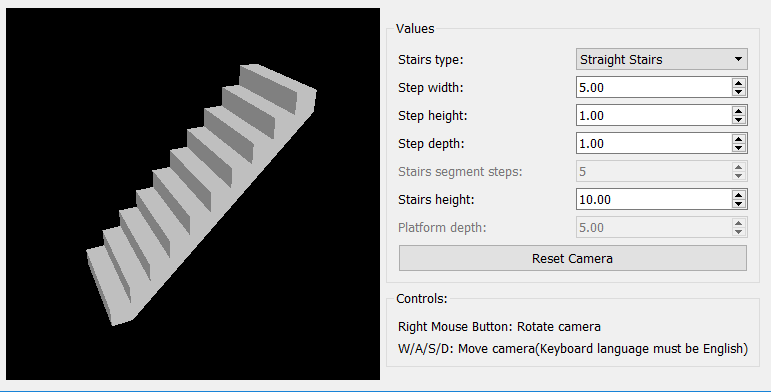Viewport: 771px width, 392px height.
Task: Click the disabled Platform depth field
Action: 661,228
